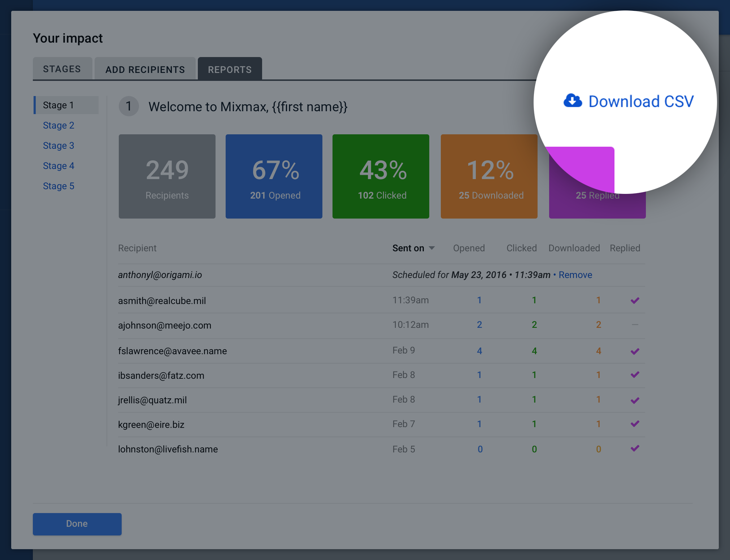
Task: Click replied checkmark for jrellis@quatz.mil
Action: pos(635,400)
